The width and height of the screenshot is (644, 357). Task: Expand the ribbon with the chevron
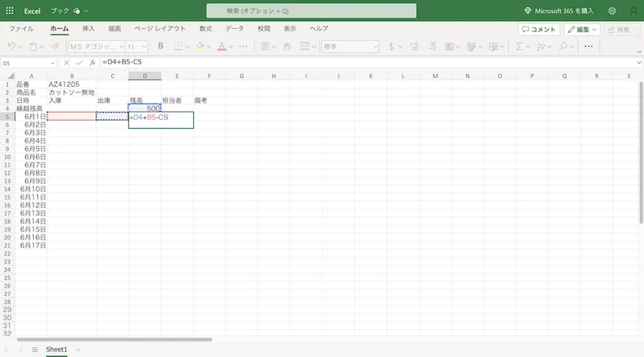click(x=639, y=51)
